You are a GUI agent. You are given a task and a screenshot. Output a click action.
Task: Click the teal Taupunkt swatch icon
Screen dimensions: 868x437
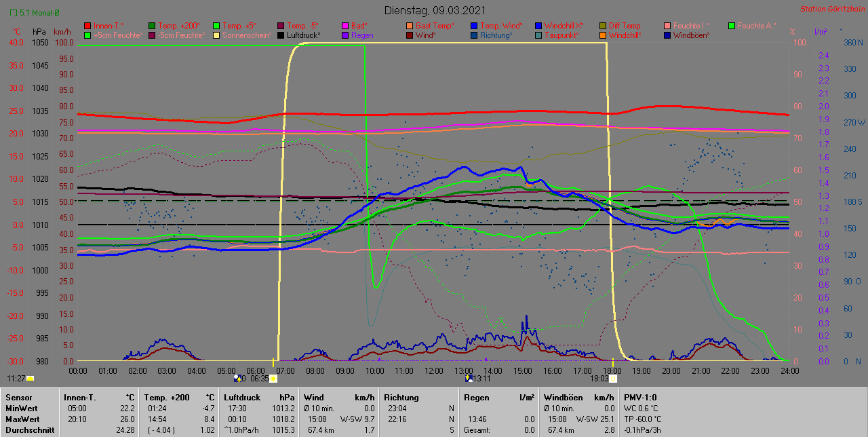[x=538, y=35]
